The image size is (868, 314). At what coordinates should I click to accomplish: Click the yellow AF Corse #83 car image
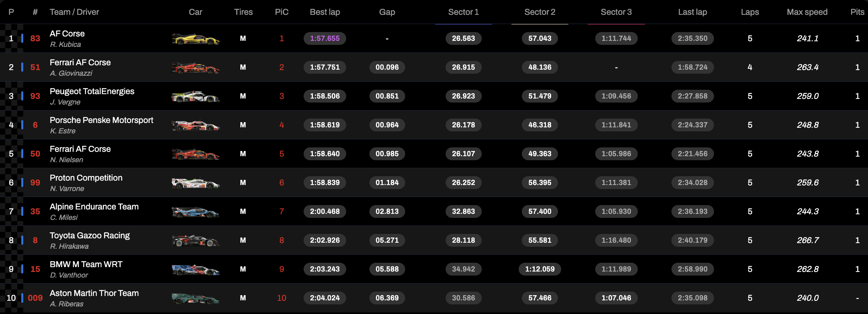click(x=196, y=39)
